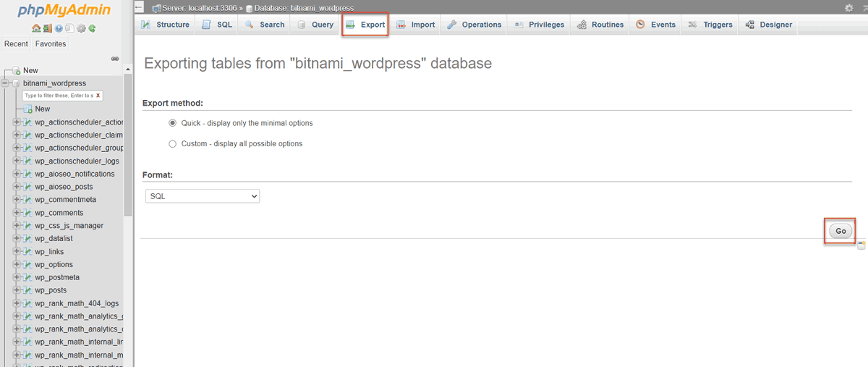This screenshot has height=367, width=868.
Task: Click the table icon beside wp_aioseo_notifications
Action: (28, 174)
